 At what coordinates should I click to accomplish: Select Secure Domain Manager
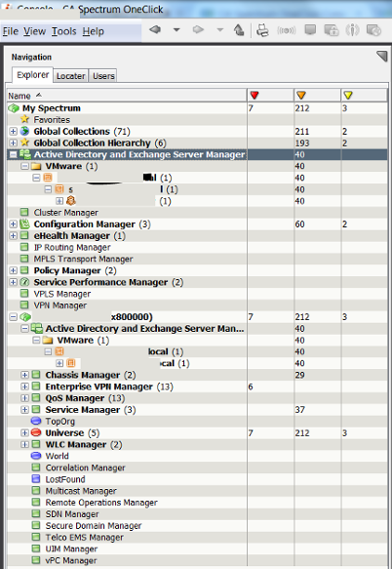94,526
